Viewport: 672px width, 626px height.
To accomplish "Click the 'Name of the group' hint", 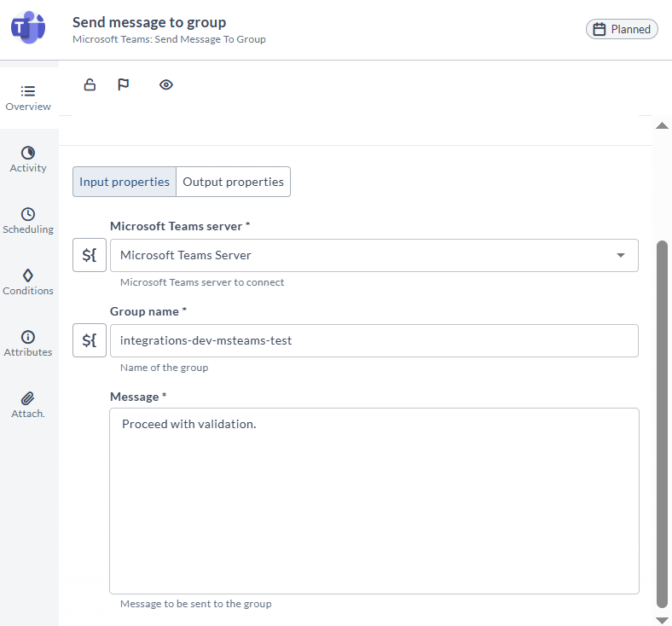I will (164, 368).
